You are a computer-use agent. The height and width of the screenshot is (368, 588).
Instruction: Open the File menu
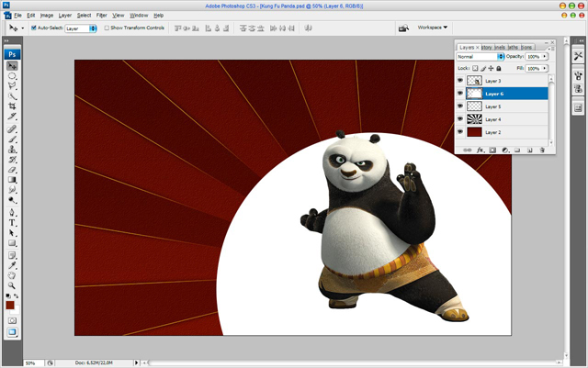point(18,16)
